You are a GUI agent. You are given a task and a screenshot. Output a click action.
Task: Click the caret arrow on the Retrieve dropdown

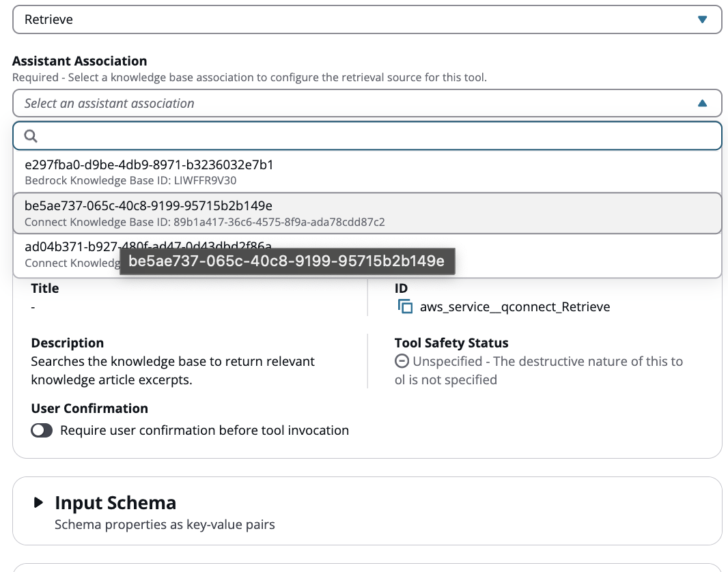tap(702, 20)
